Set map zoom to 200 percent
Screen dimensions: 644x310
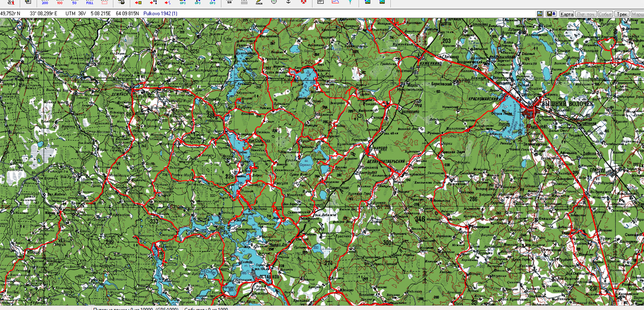(45, 2)
